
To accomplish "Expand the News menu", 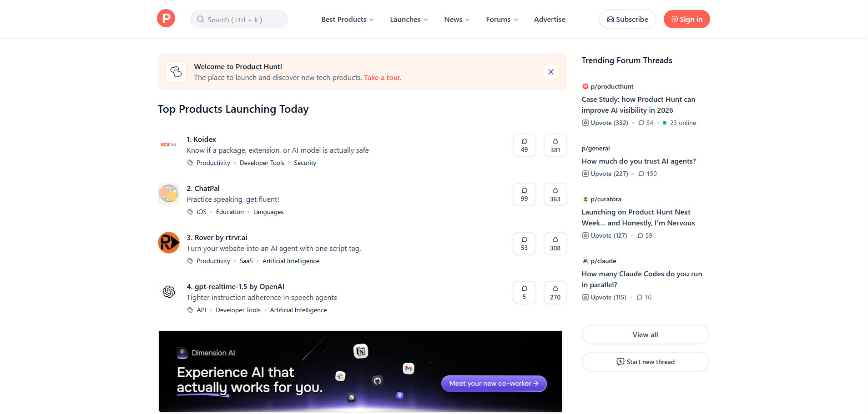I will 457,19.
